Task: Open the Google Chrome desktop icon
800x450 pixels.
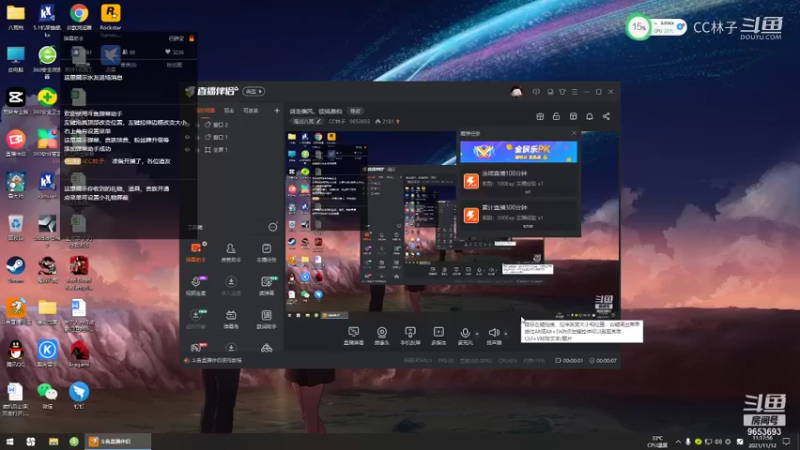Action: pos(79,17)
